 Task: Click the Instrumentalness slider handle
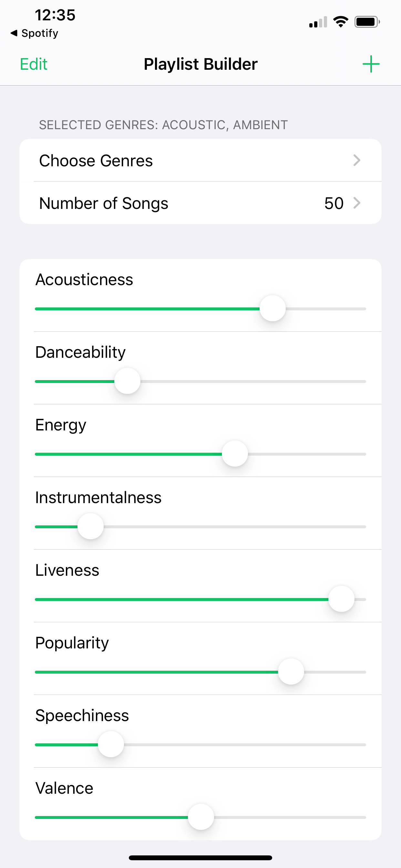pyautogui.click(x=91, y=526)
